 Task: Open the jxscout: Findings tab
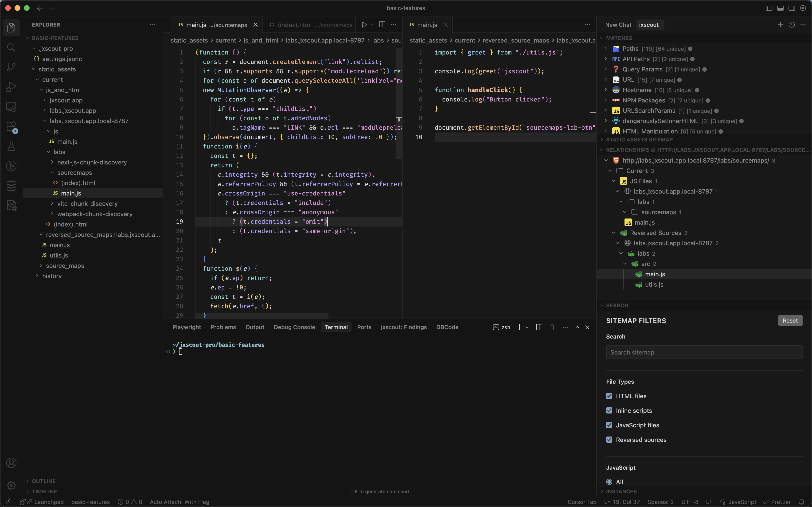click(403, 327)
